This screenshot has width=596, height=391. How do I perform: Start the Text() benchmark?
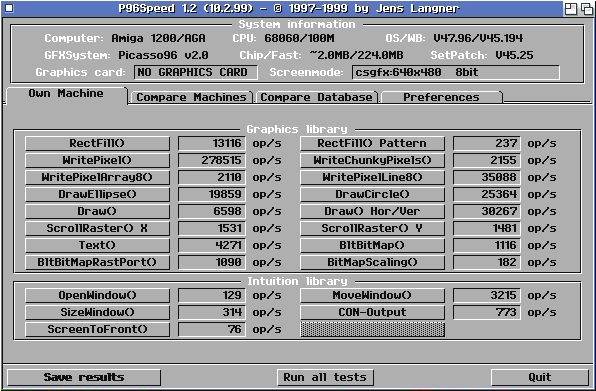pos(97,245)
